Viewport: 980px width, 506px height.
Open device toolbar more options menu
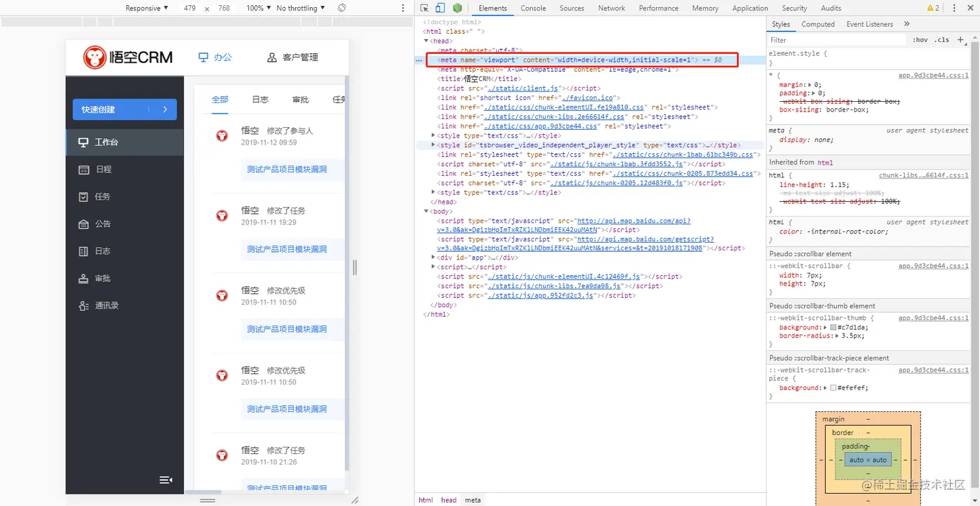tap(403, 8)
